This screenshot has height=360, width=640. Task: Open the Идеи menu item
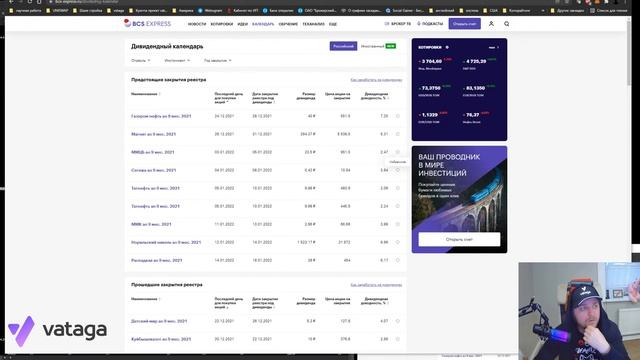(242, 24)
